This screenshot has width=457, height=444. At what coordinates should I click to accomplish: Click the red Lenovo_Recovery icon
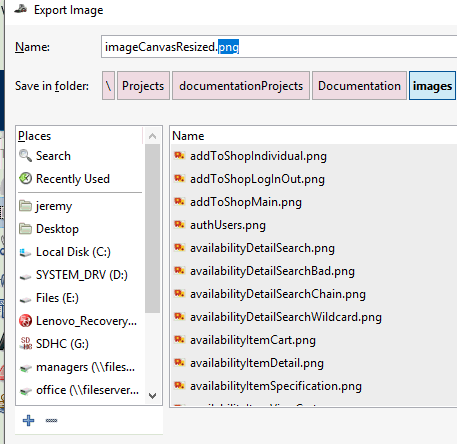pyautogui.click(x=25, y=321)
